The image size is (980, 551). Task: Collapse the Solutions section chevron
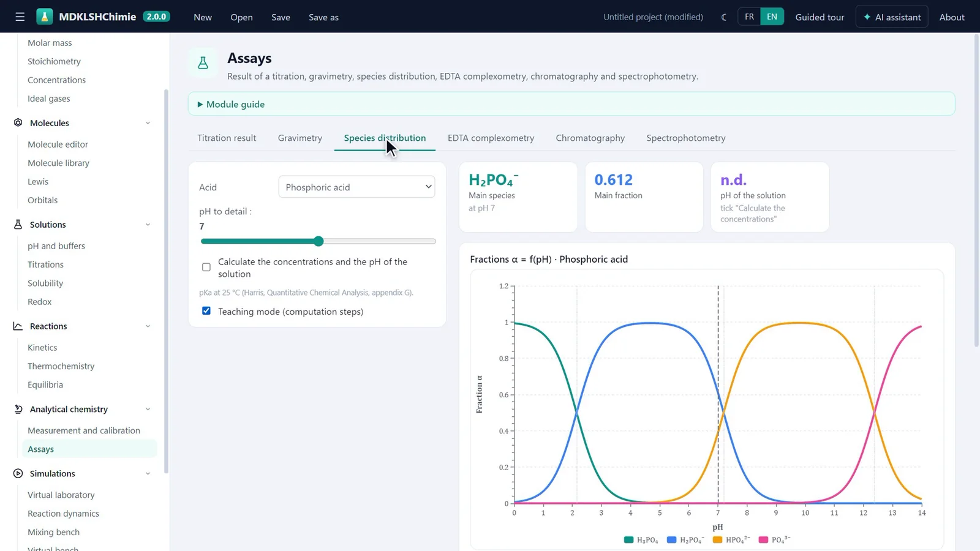[148, 225]
